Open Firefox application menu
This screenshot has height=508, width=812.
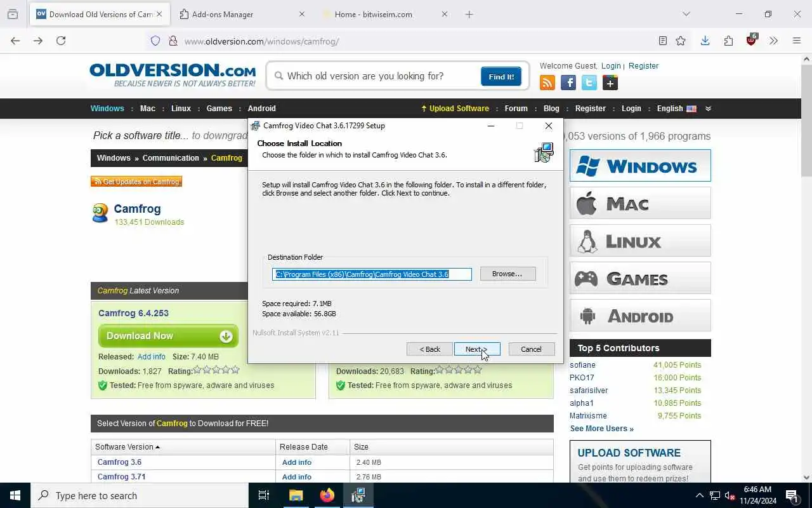(797, 41)
